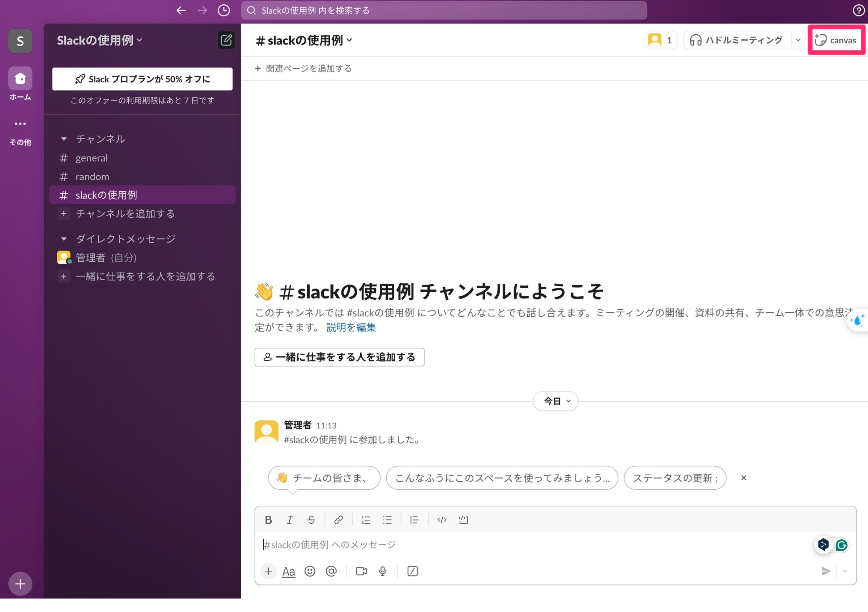Click the 説明を編集 link

tap(351, 327)
